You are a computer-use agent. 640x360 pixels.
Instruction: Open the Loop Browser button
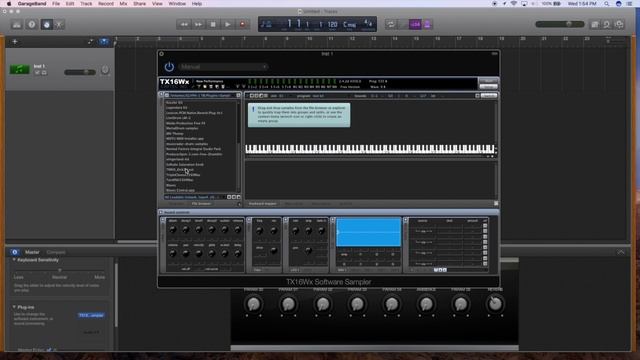coord(607,24)
